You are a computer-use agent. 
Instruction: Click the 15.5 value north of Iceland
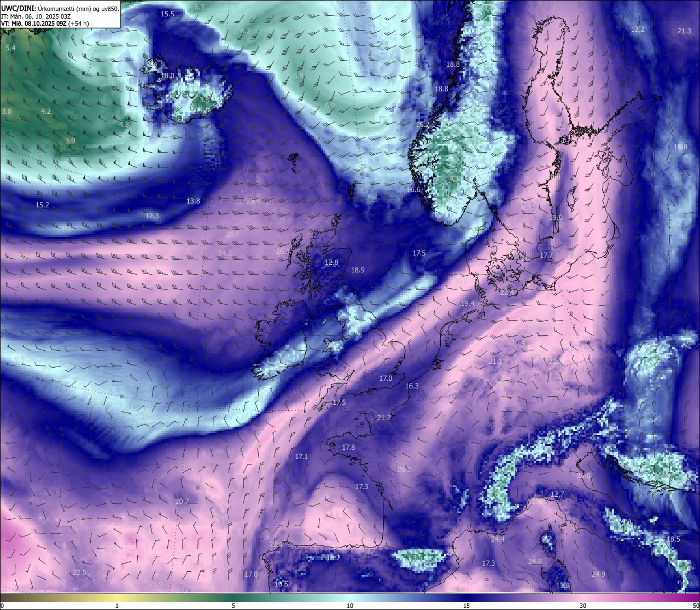point(167,14)
